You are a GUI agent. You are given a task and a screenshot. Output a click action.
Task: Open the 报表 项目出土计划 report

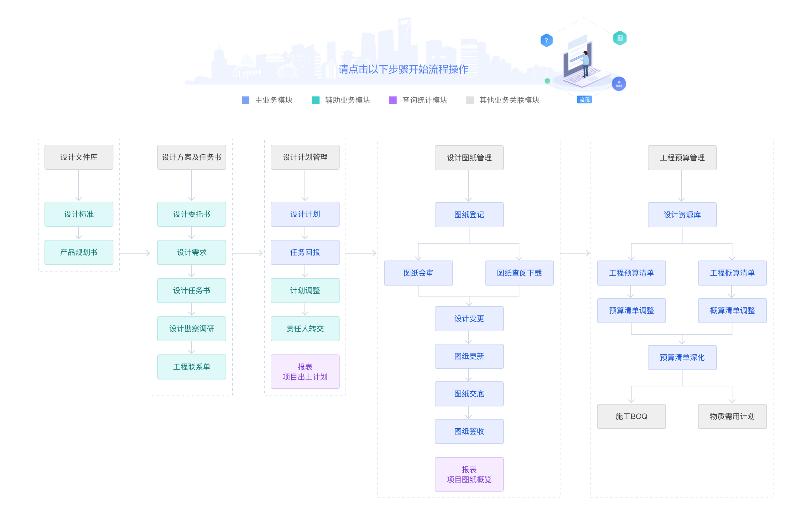305,371
